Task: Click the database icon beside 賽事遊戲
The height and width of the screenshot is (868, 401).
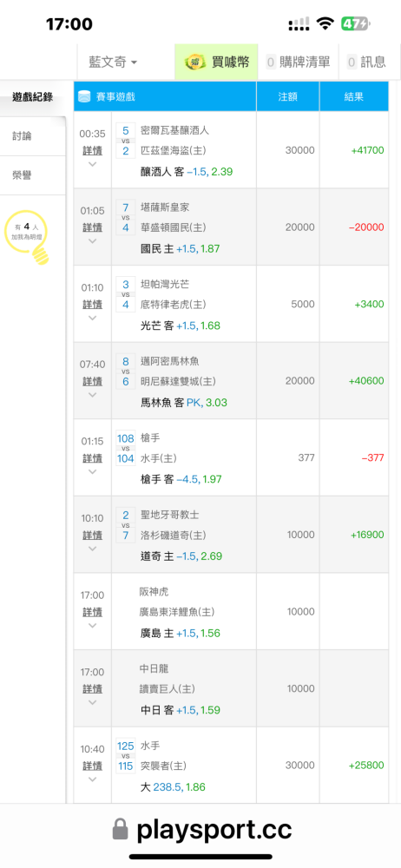Action: pyautogui.click(x=84, y=96)
